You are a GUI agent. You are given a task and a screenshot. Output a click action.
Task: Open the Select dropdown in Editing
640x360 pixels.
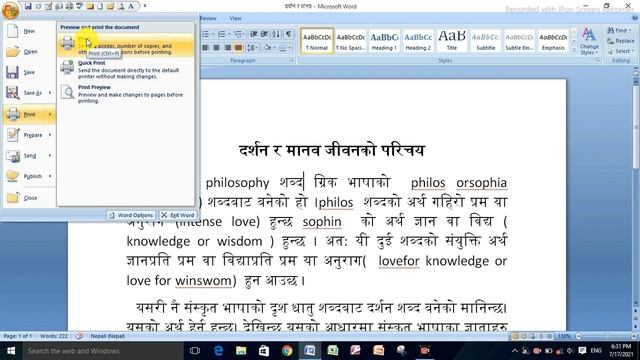point(620,51)
